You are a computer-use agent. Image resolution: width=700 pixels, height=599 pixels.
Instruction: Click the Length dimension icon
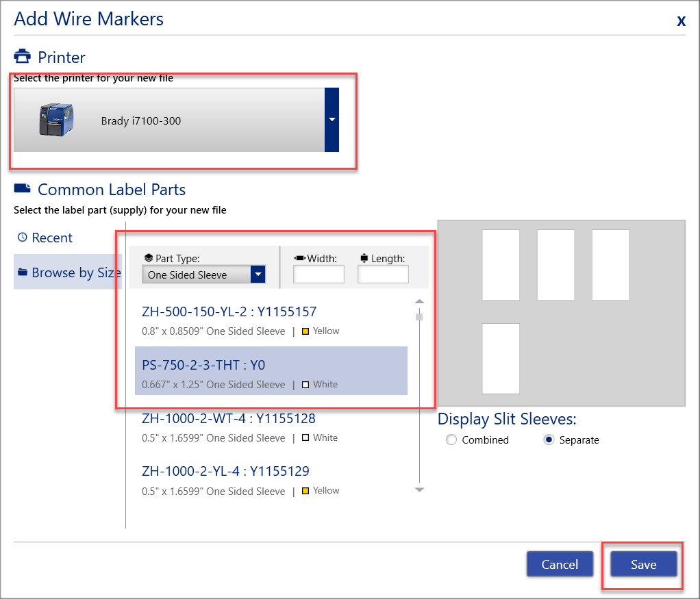[364, 258]
